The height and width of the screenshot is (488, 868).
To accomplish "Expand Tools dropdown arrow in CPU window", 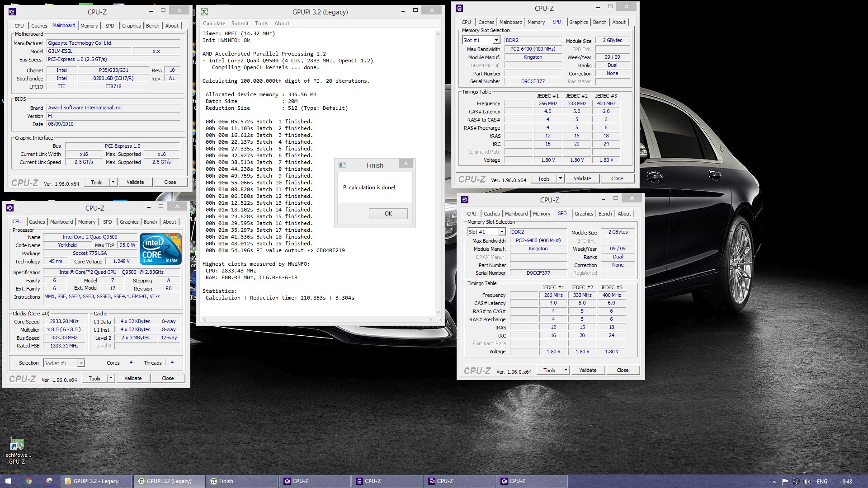I will click(x=111, y=378).
